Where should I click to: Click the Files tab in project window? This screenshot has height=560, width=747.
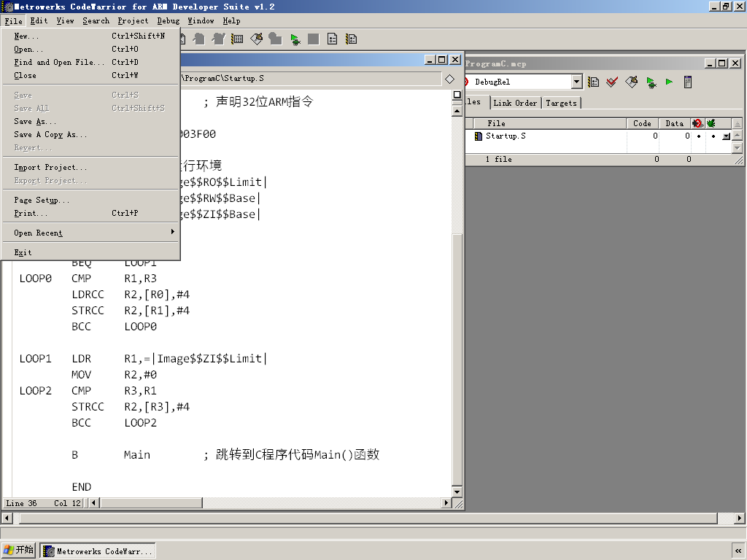(x=476, y=102)
